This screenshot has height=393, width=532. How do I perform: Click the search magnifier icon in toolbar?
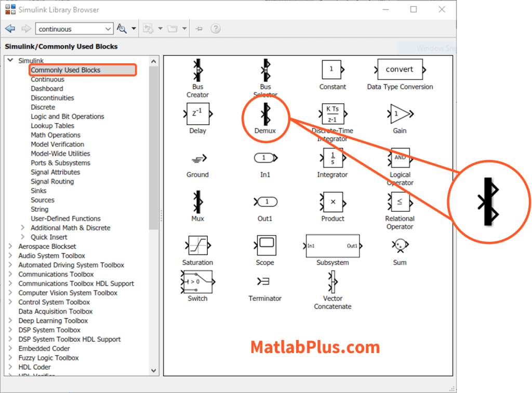[122, 29]
